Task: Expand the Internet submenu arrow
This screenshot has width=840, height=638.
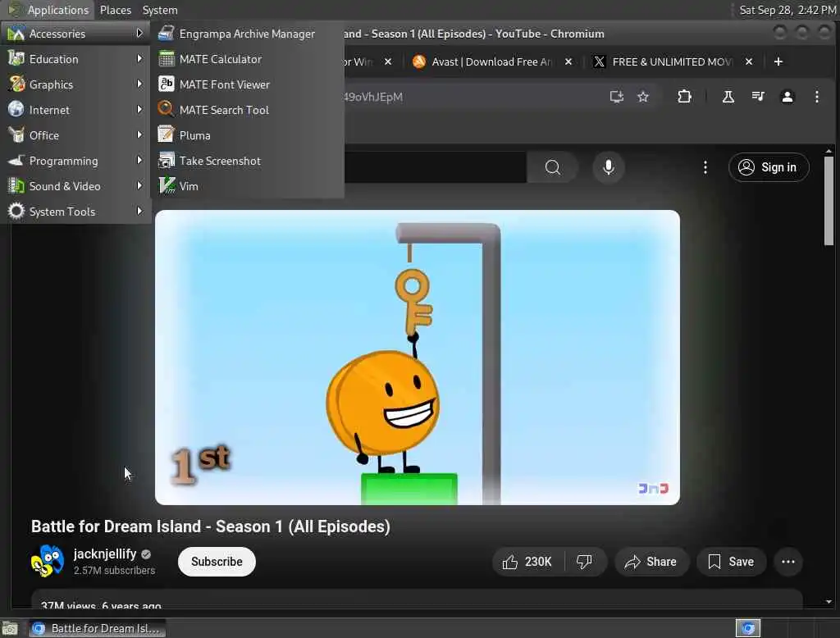Action: click(139, 109)
